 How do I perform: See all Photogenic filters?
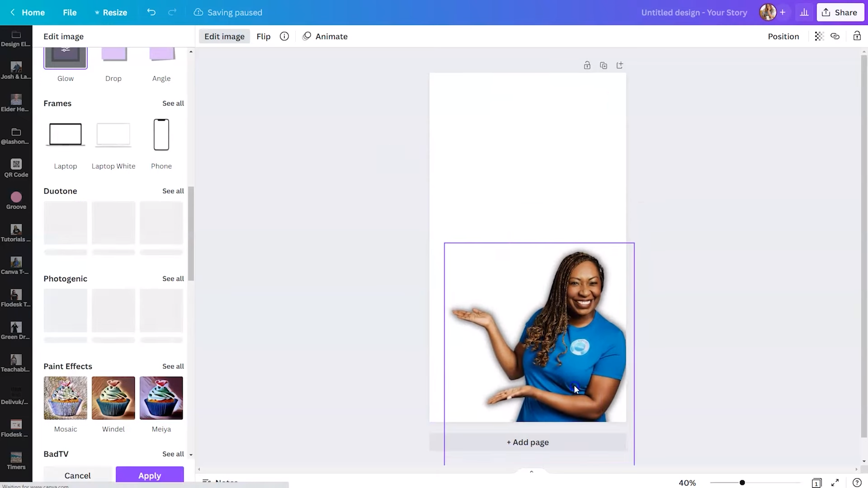(x=173, y=278)
